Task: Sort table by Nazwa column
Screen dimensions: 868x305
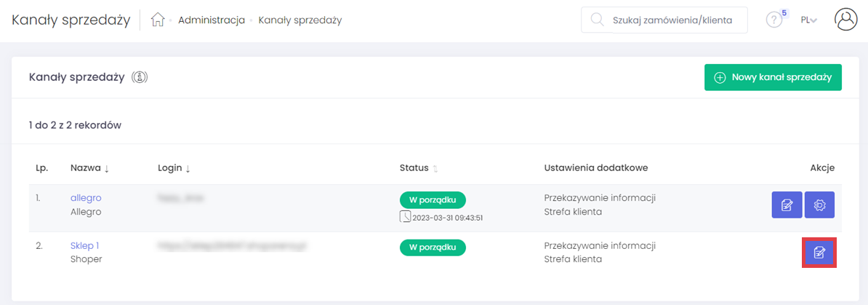Action: (x=89, y=168)
